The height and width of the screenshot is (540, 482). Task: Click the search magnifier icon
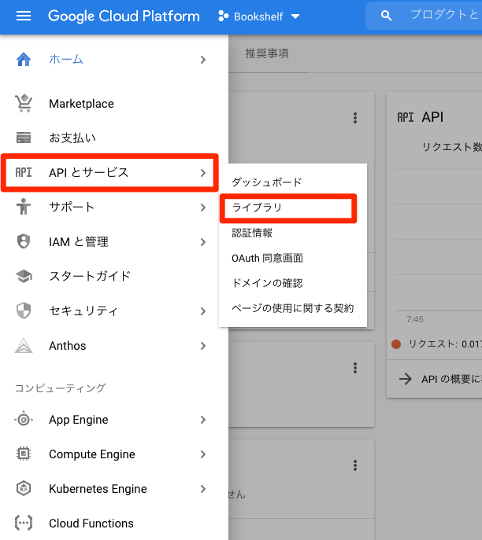(386, 16)
